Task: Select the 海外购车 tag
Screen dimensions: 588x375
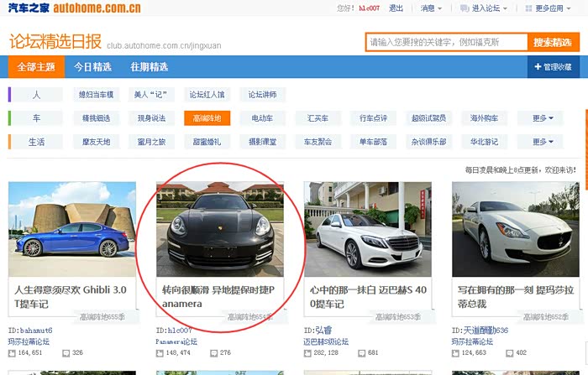Action: pos(484,118)
